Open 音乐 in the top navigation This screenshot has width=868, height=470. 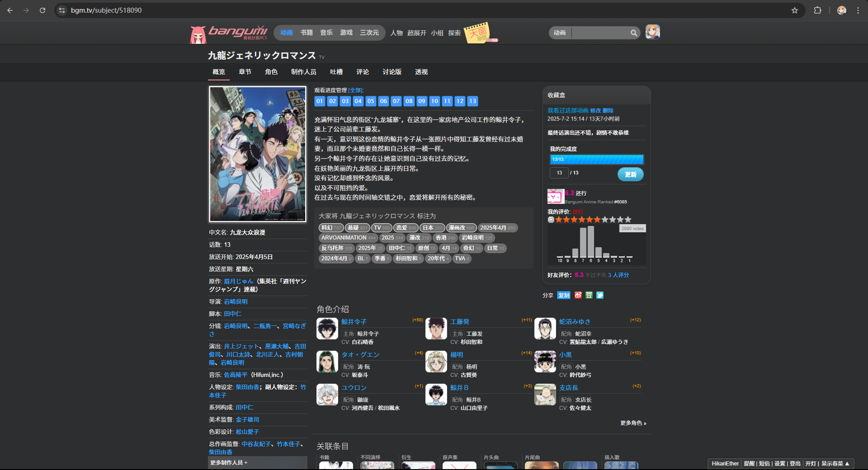[326, 33]
